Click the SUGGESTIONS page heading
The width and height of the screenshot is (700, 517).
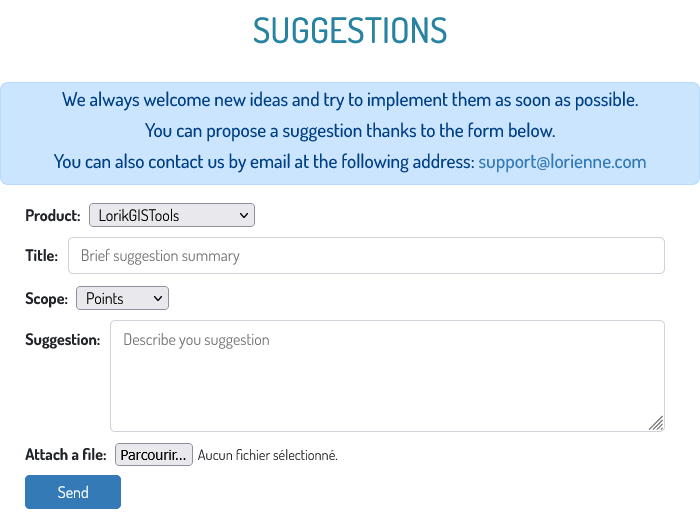click(350, 31)
